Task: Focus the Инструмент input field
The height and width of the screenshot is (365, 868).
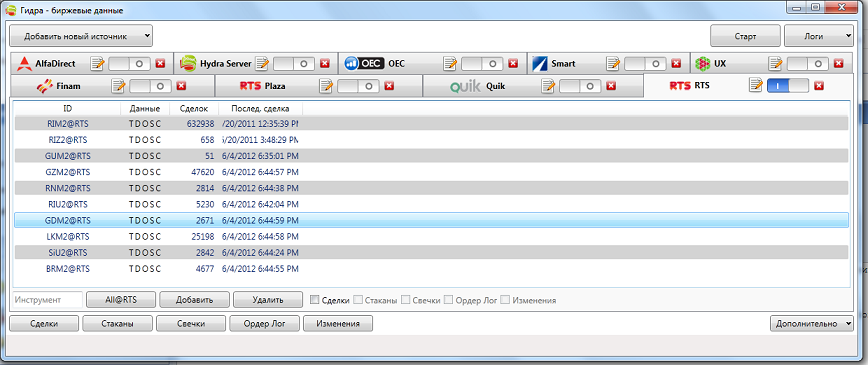Action: tap(48, 300)
